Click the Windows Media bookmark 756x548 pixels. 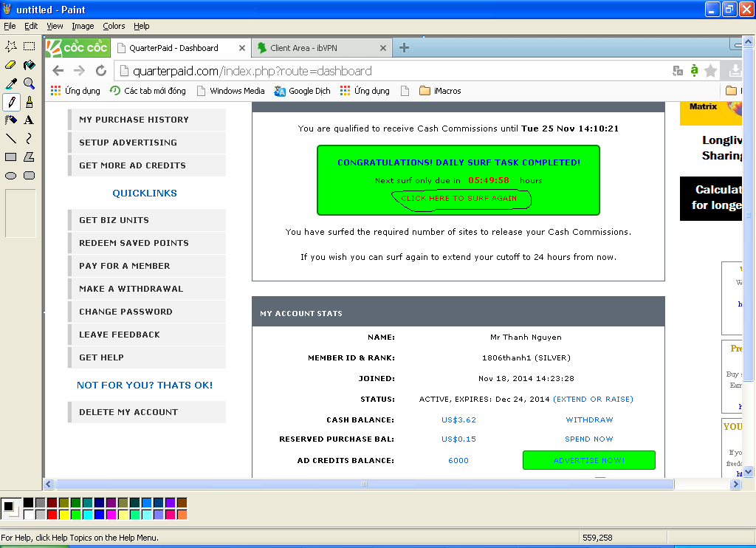click(230, 91)
